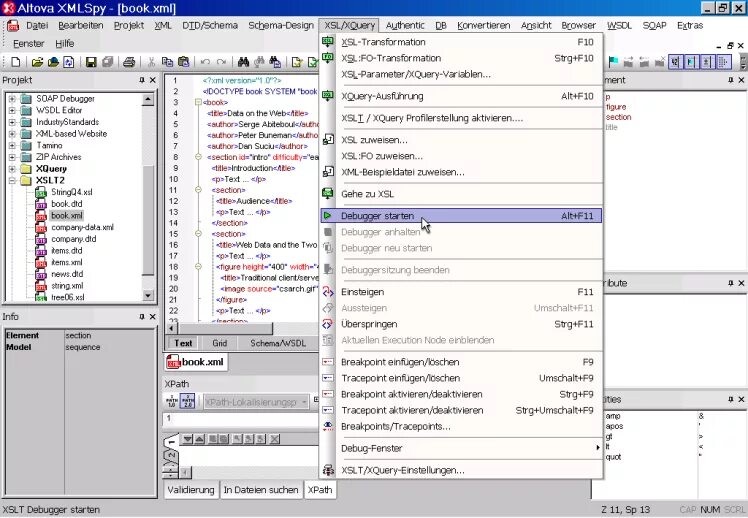This screenshot has width=748, height=518.
Task: Open the Debug-Fenster submenu
Action: point(461,448)
